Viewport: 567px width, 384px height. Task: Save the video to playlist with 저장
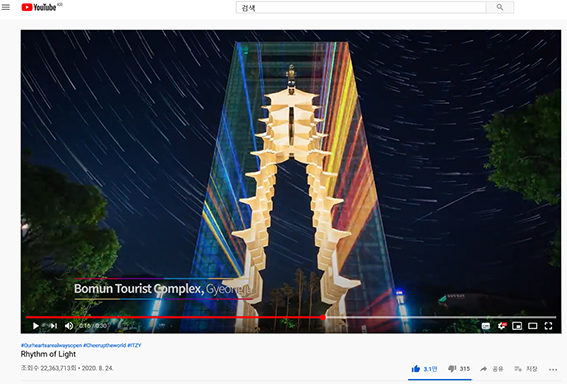pos(525,369)
